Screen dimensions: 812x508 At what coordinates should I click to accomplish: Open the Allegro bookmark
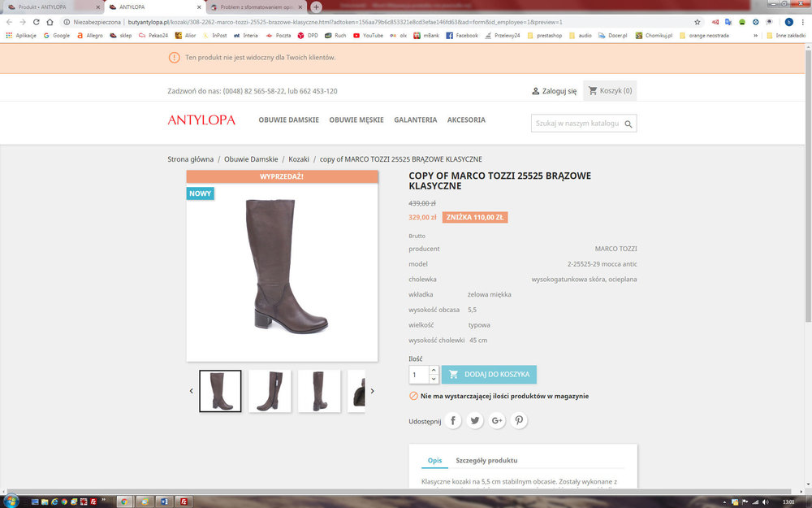tap(89, 35)
